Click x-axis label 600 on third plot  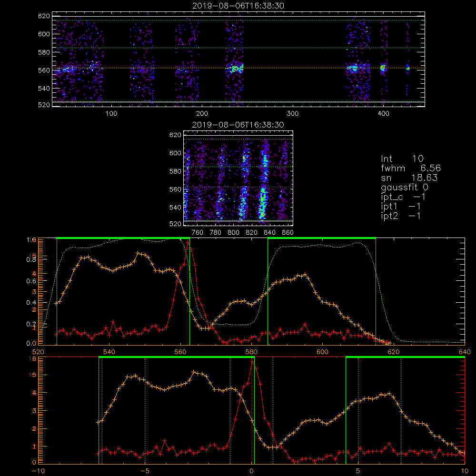pyautogui.click(x=323, y=352)
